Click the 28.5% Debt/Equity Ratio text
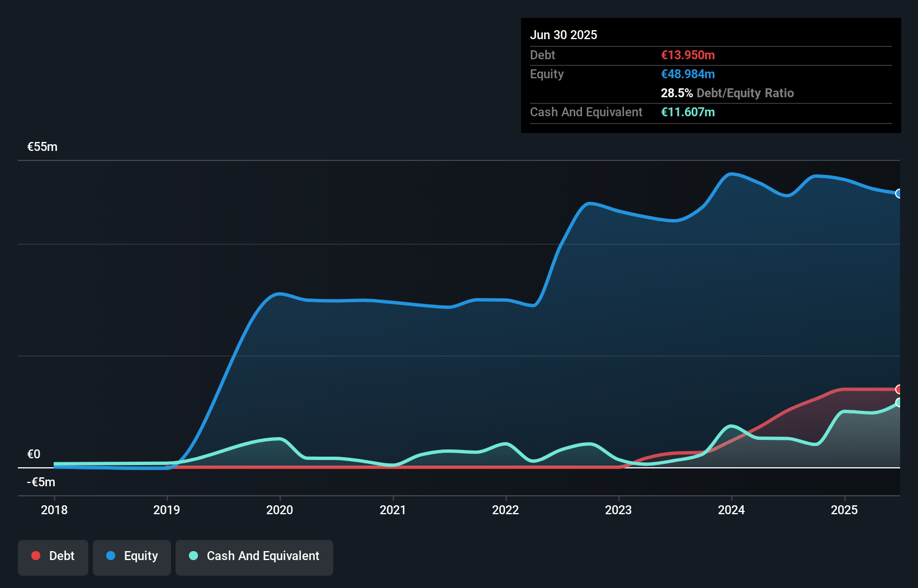918x588 pixels. tap(727, 93)
